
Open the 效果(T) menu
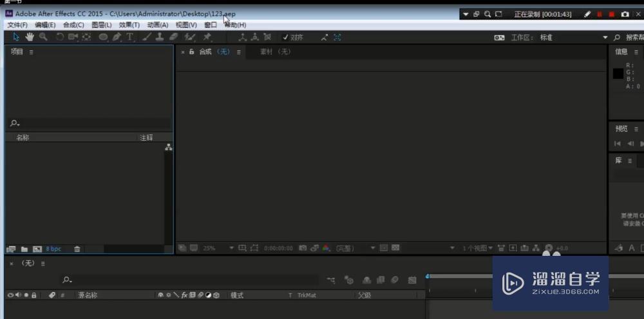[129, 25]
